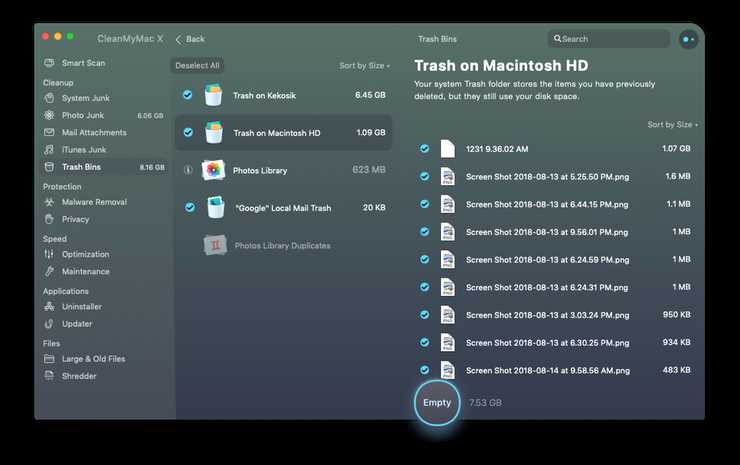Open the Privacy module

[76, 219]
